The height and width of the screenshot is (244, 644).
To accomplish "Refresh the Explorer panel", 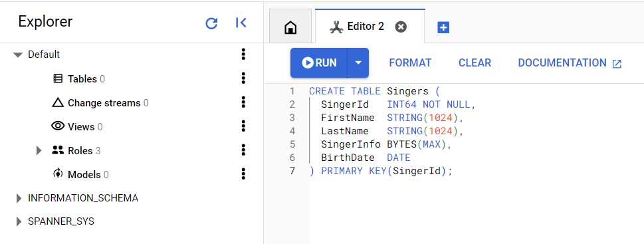I will pyautogui.click(x=211, y=23).
